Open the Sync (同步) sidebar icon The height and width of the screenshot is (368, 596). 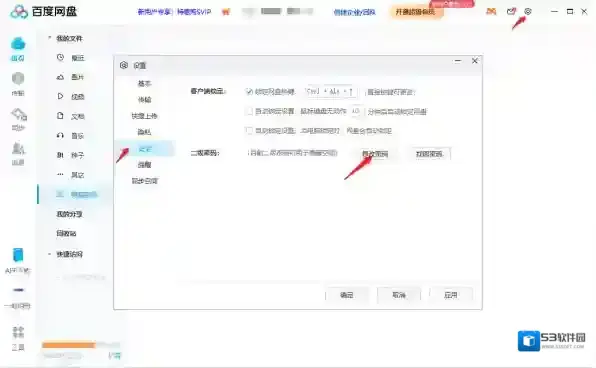(19, 114)
